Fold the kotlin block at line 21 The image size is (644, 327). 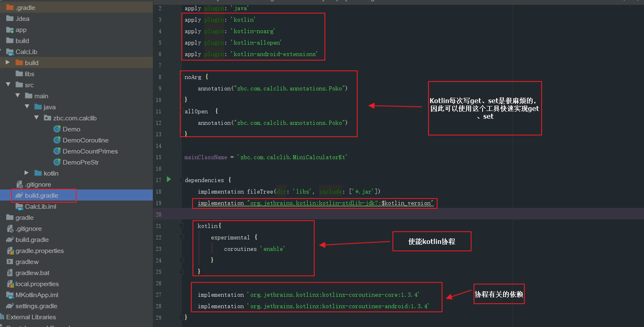[x=181, y=225]
